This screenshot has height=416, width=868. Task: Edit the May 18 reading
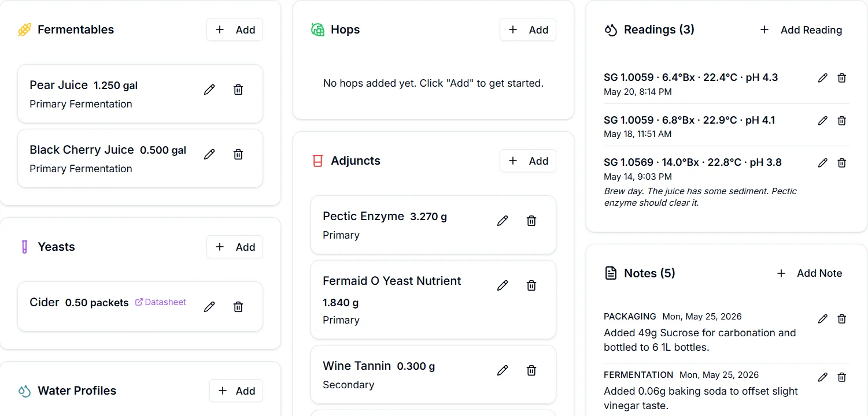click(822, 121)
